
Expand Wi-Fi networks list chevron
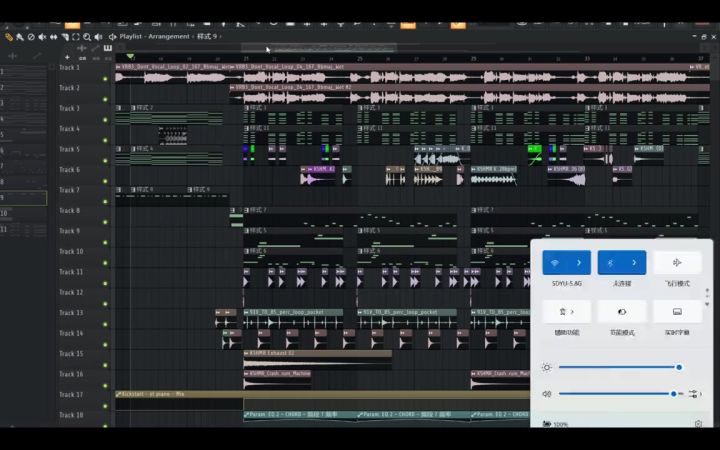(579, 263)
